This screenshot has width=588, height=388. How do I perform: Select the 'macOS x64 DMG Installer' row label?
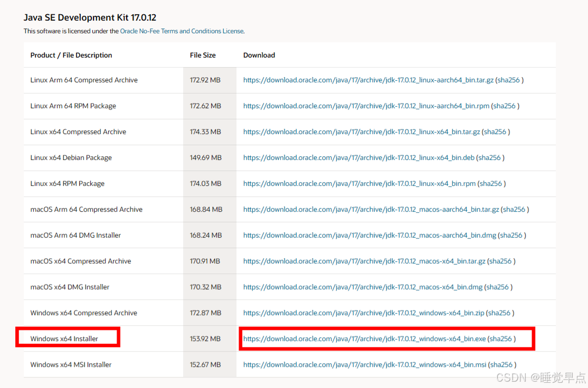[70, 287]
